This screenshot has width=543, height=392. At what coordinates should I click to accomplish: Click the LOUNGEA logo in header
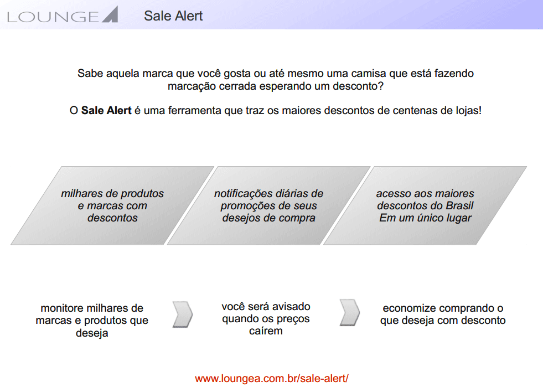click(63, 16)
